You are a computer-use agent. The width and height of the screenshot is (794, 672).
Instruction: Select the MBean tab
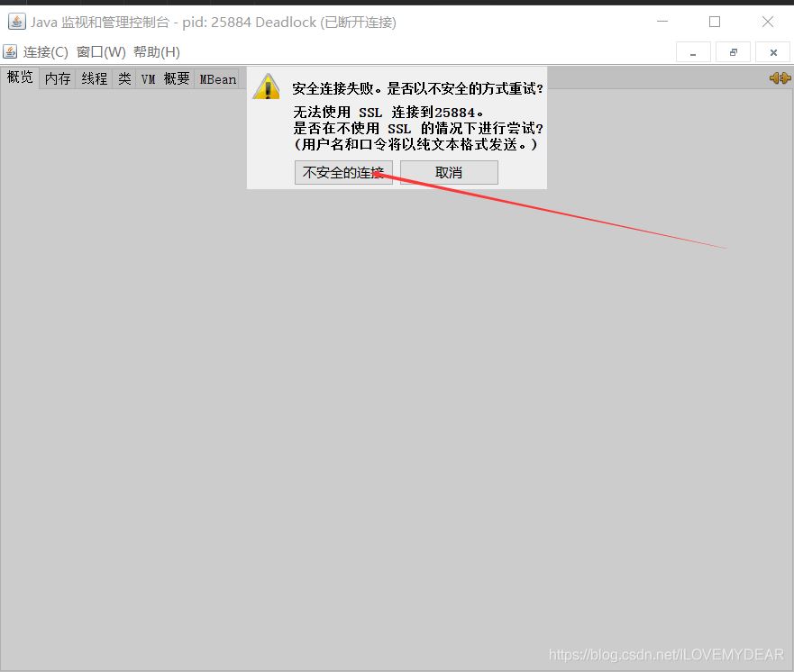(217, 78)
